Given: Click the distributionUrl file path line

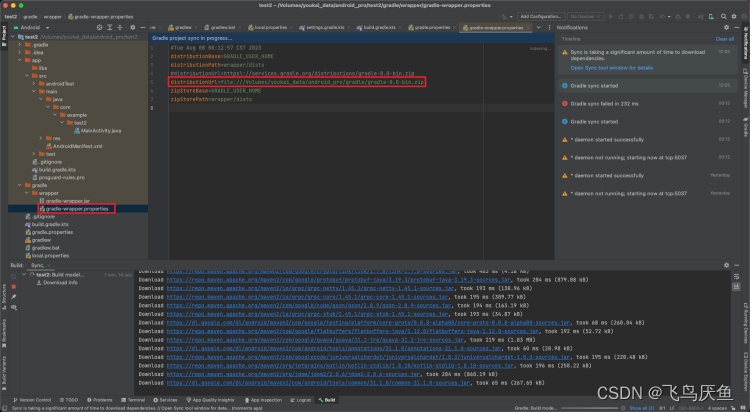Looking at the screenshot, I should click(x=297, y=82).
